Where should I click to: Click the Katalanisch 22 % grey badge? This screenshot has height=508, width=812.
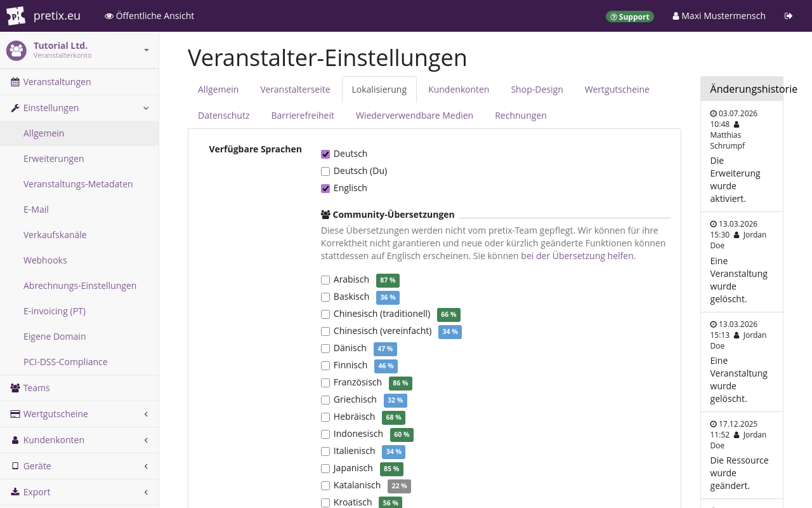[399, 486]
